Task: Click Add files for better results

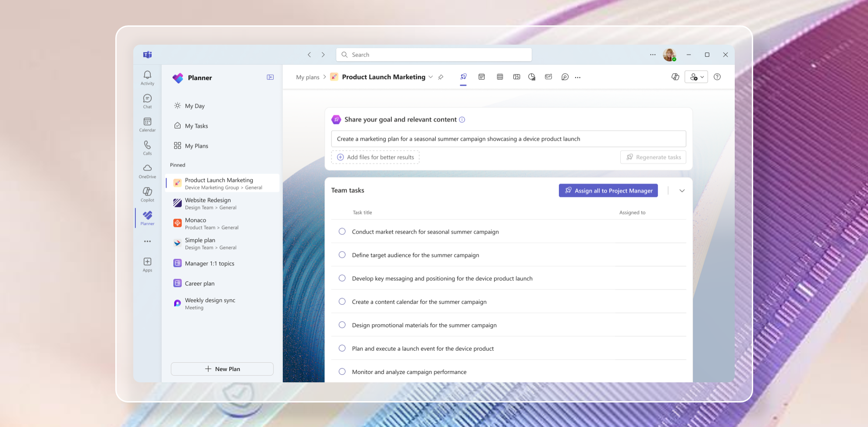Action: pyautogui.click(x=375, y=157)
